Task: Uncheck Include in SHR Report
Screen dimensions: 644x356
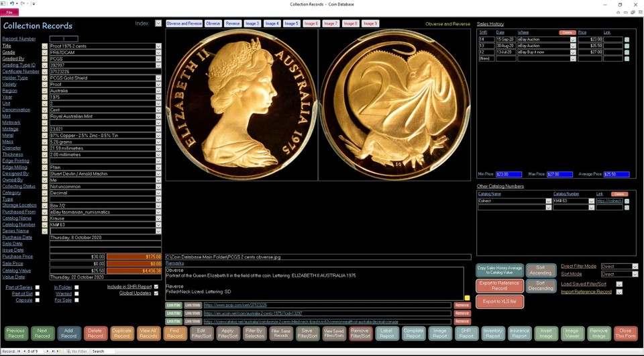Action: (x=156, y=287)
